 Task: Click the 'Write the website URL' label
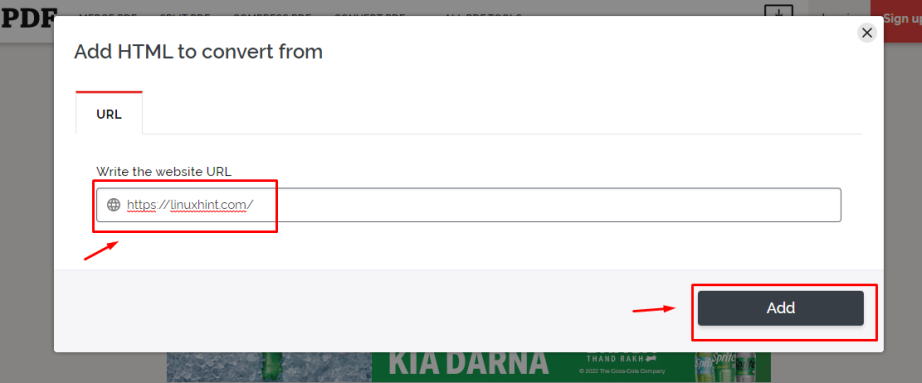point(164,172)
